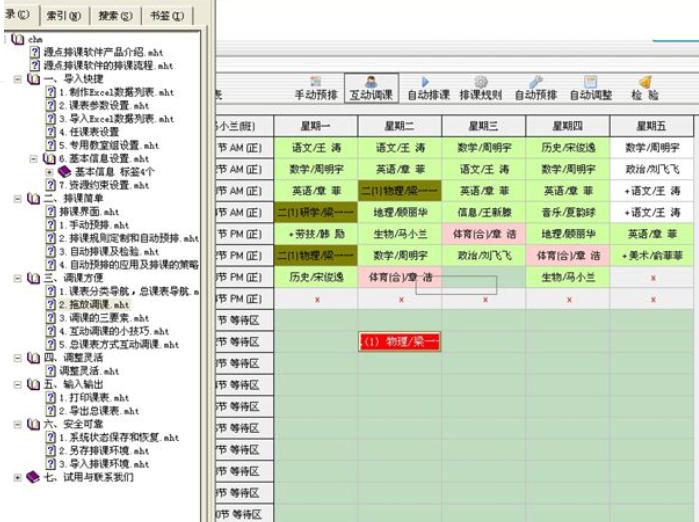Collapse the 一、导入快捷 tree node

tap(17, 80)
